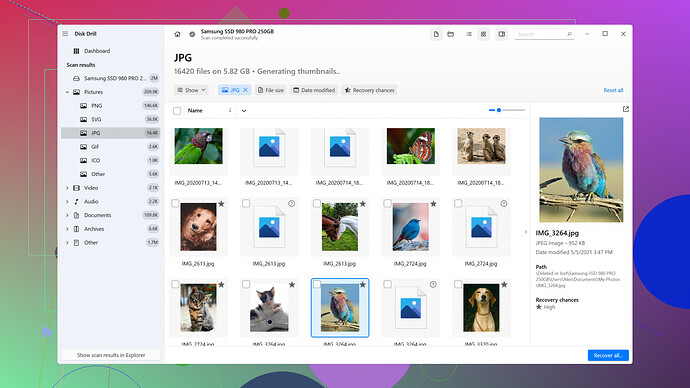The width and height of the screenshot is (690, 388).
Task: Click the star on horses photo
Action: click(363, 204)
